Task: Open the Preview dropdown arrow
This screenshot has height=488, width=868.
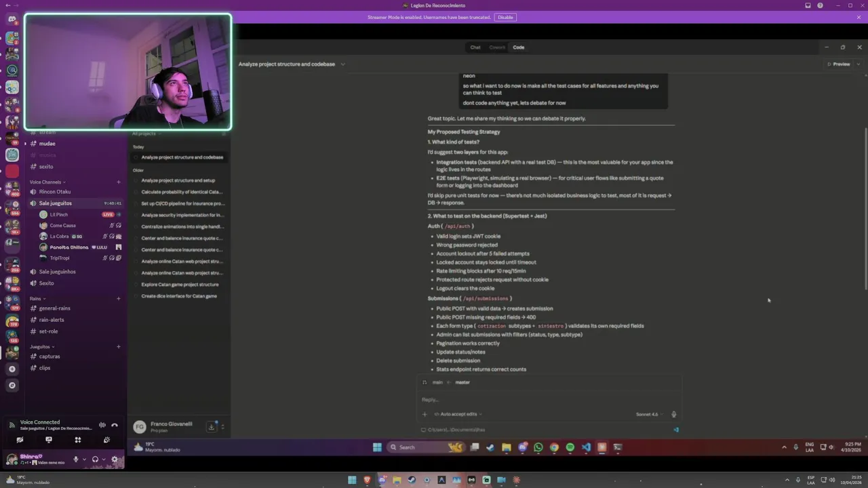Action: [859, 64]
